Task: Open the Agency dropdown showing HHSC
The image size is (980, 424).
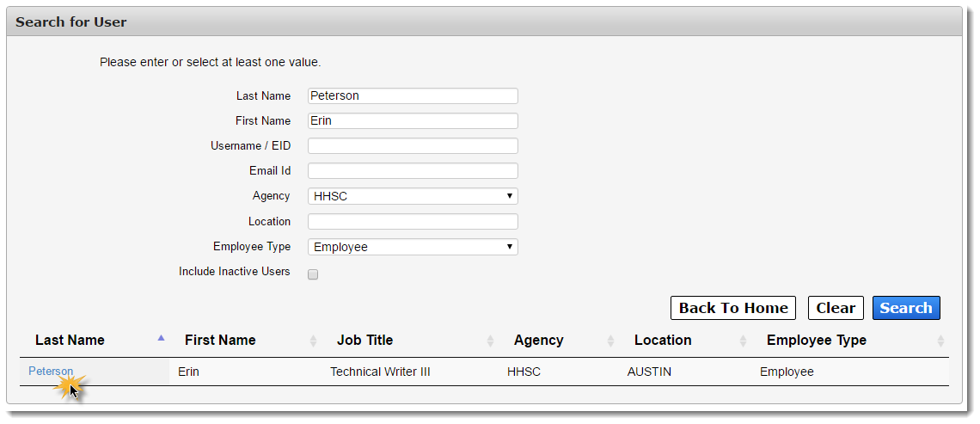Action: (413, 196)
